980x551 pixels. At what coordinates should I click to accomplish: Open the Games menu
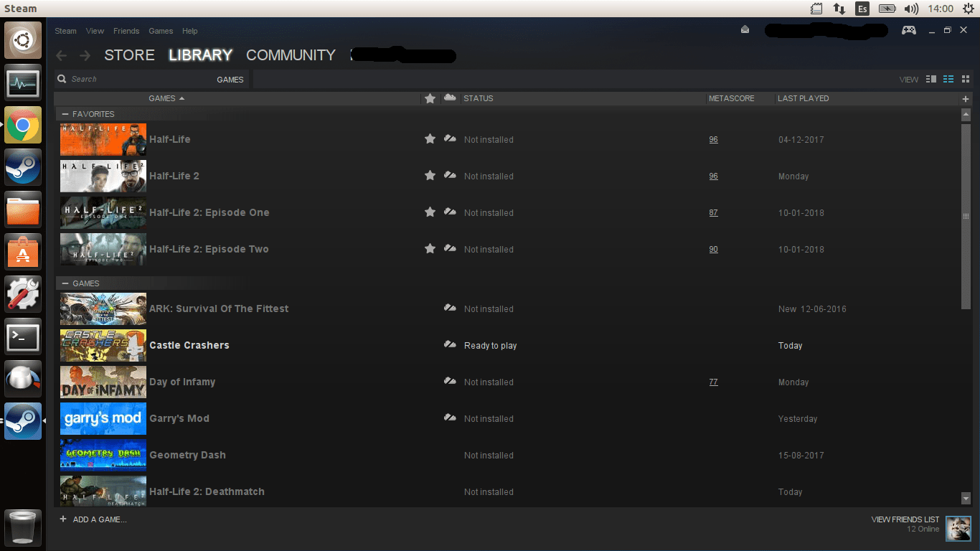pyautogui.click(x=161, y=31)
